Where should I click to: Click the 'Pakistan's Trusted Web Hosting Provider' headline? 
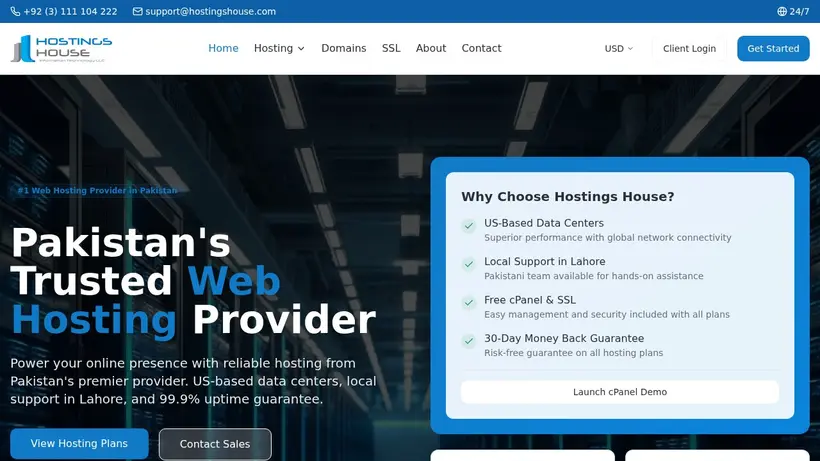(x=193, y=281)
